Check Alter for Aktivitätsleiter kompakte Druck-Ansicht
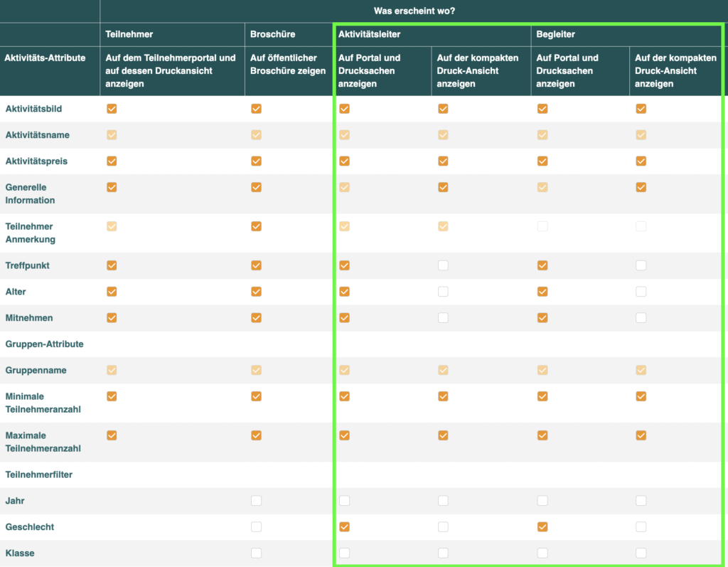This screenshot has width=728, height=567. click(x=444, y=292)
